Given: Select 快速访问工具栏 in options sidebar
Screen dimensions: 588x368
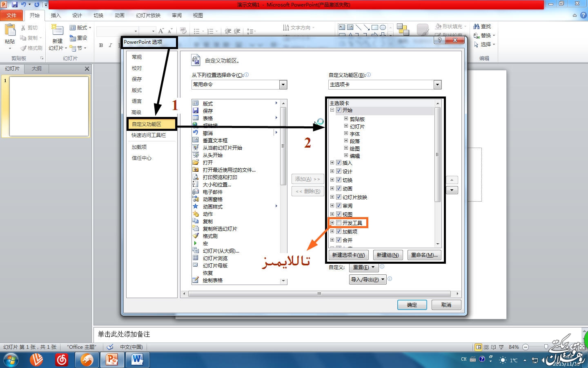Looking at the screenshot, I should tap(149, 135).
